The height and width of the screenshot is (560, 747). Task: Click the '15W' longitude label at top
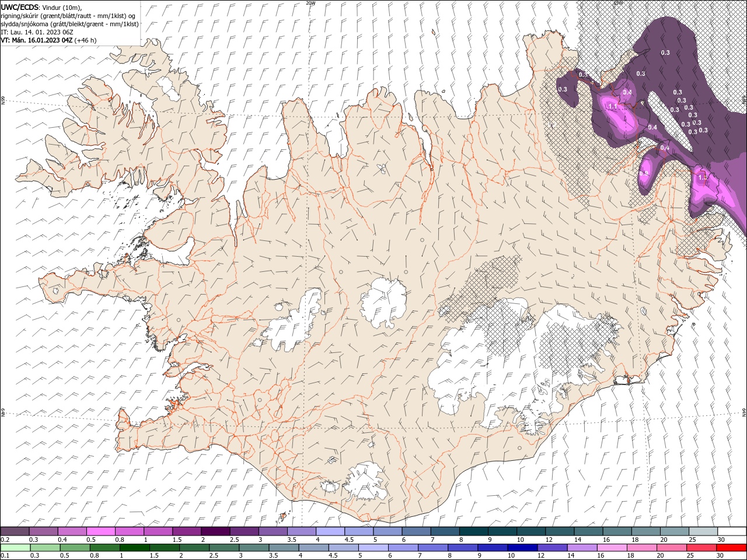pos(618,3)
